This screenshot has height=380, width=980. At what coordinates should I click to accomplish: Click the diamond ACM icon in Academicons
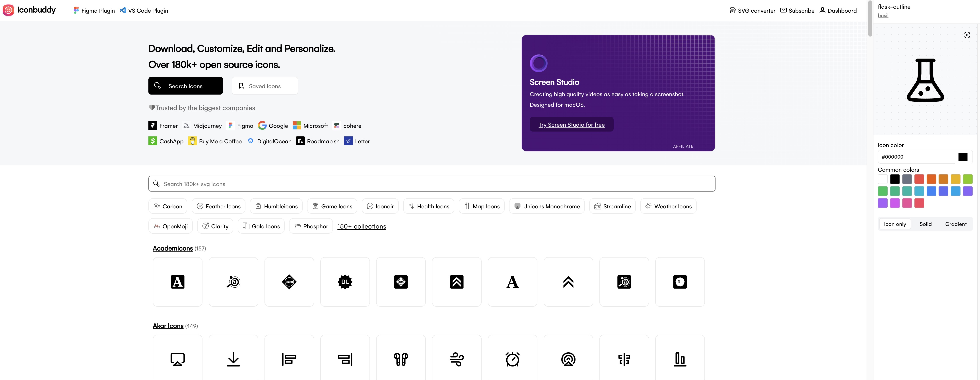click(x=289, y=282)
